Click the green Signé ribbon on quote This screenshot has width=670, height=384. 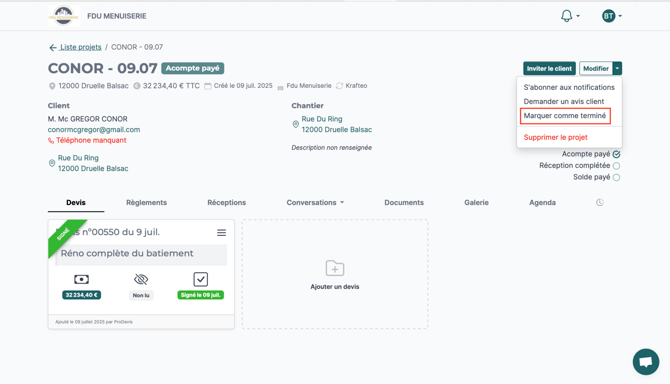pyautogui.click(x=64, y=234)
